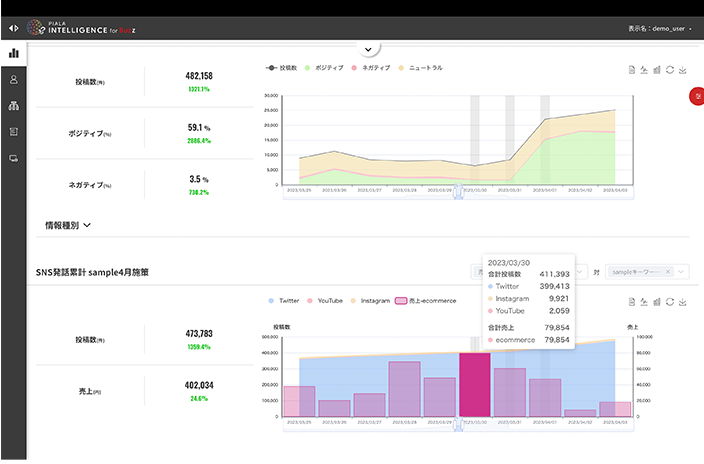
Task: Open data view for SNS chart
Action: click(631, 301)
